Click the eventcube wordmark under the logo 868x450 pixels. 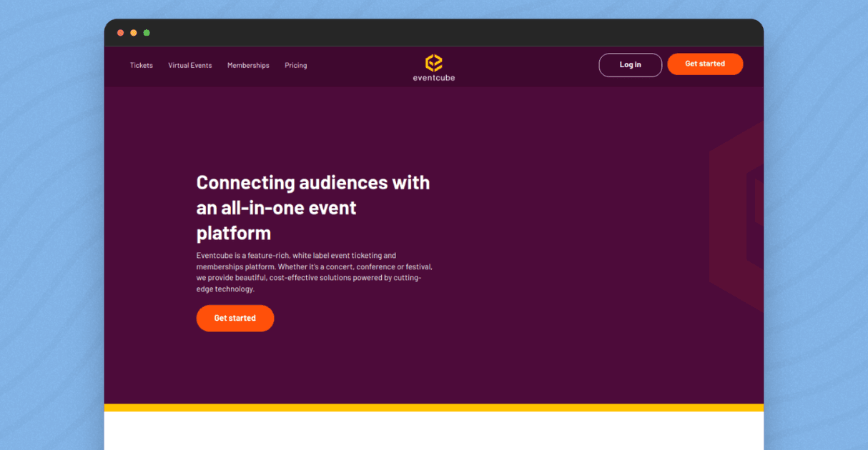pos(433,78)
